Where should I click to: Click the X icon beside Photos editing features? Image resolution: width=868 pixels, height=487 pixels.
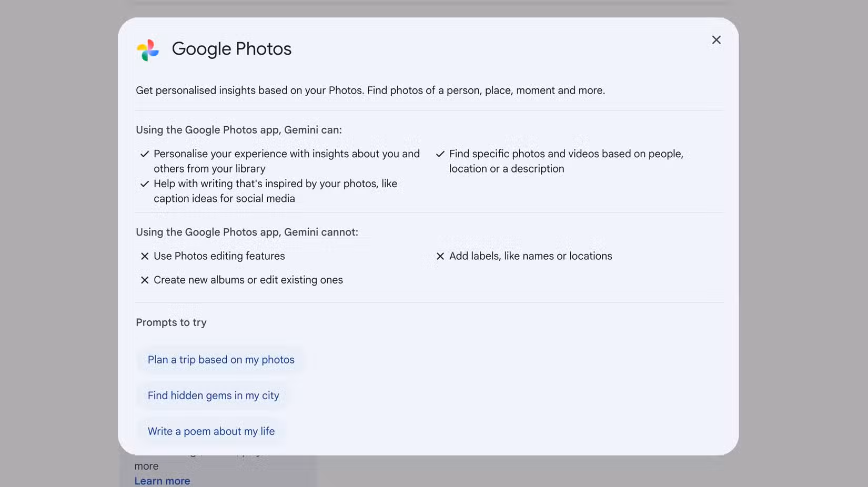click(145, 256)
